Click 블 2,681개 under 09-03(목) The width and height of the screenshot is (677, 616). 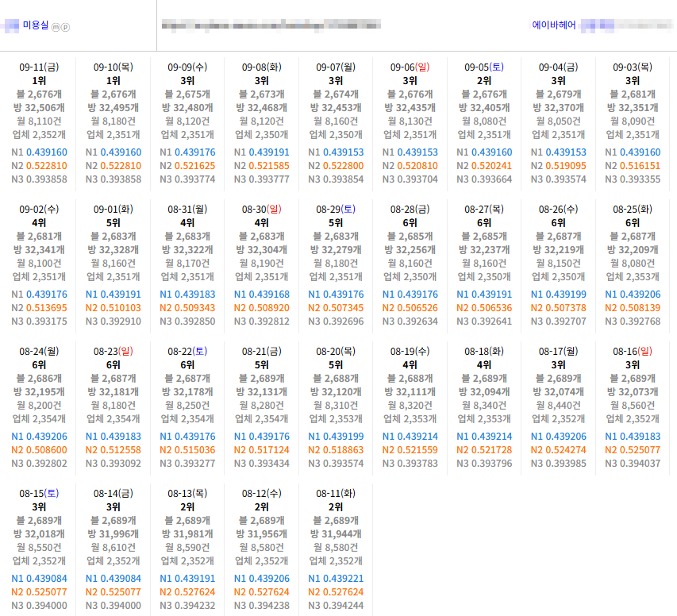(x=633, y=94)
